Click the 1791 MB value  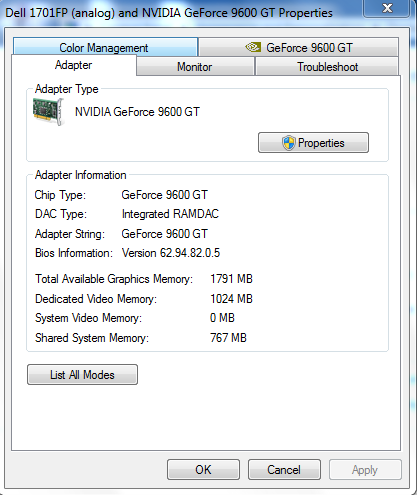click(231, 279)
